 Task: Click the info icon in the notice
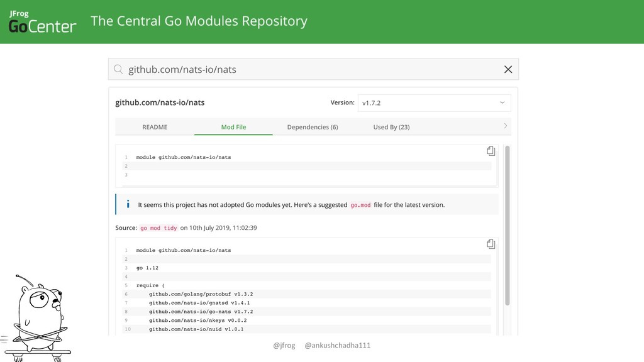[x=128, y=204]
